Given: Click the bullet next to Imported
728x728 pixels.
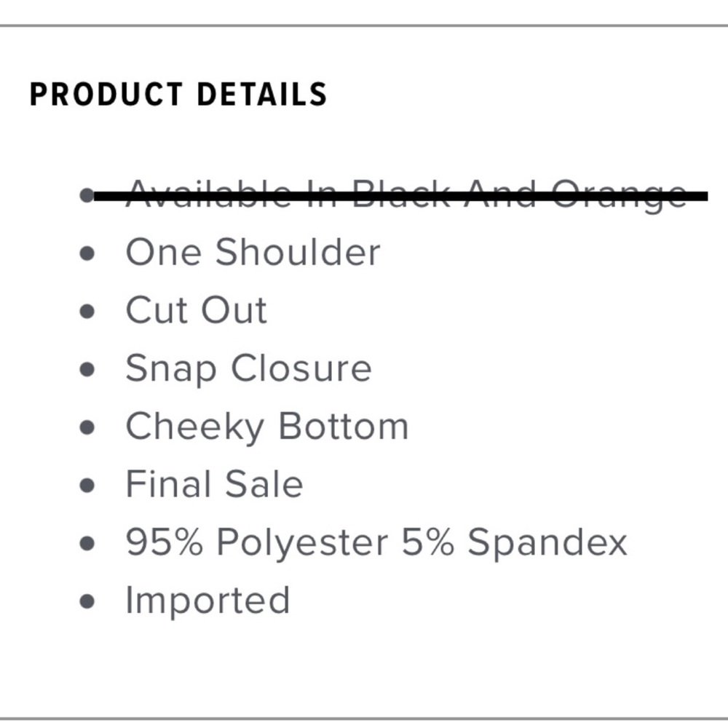Looking at the screenshot, I should [87, 602].
